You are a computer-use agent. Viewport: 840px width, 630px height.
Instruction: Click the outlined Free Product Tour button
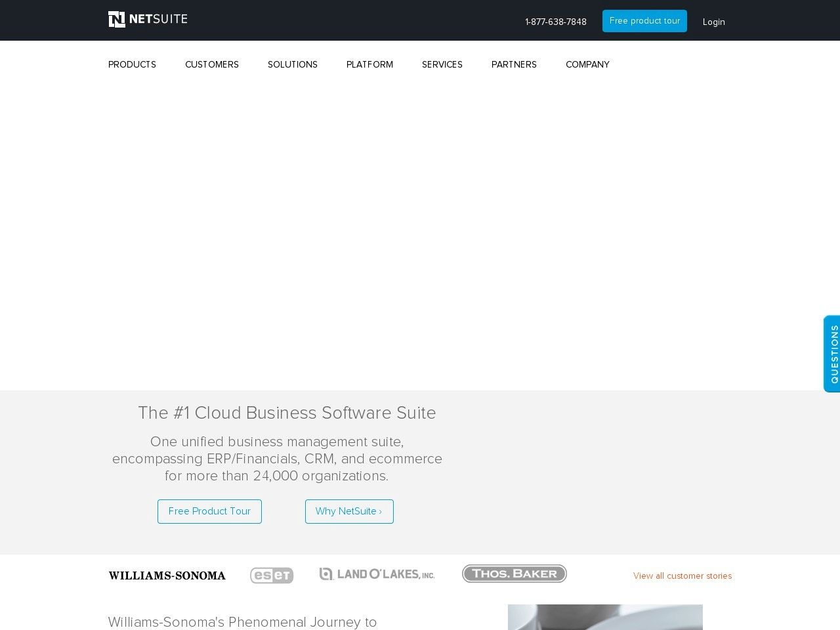[x=209, y=511]
